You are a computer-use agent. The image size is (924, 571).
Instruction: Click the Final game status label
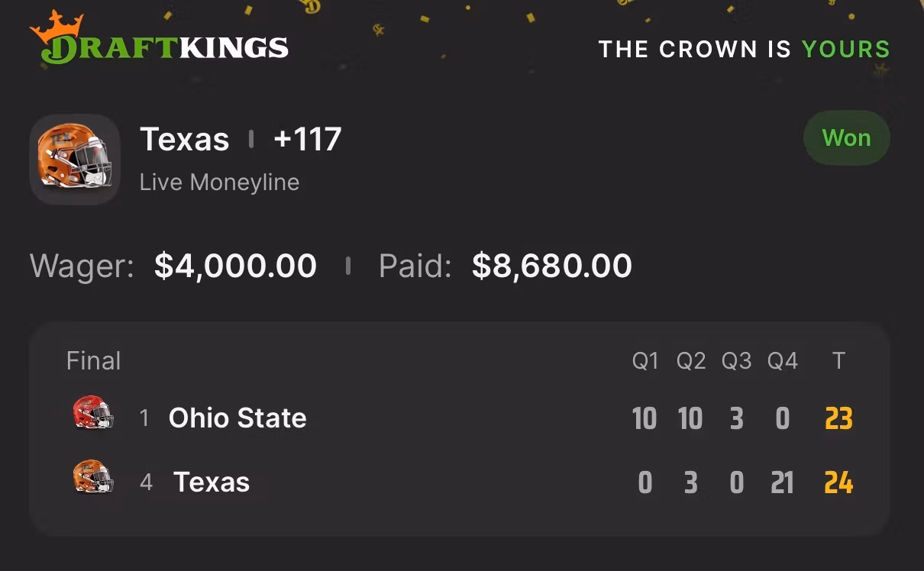(x=94, y=360)
